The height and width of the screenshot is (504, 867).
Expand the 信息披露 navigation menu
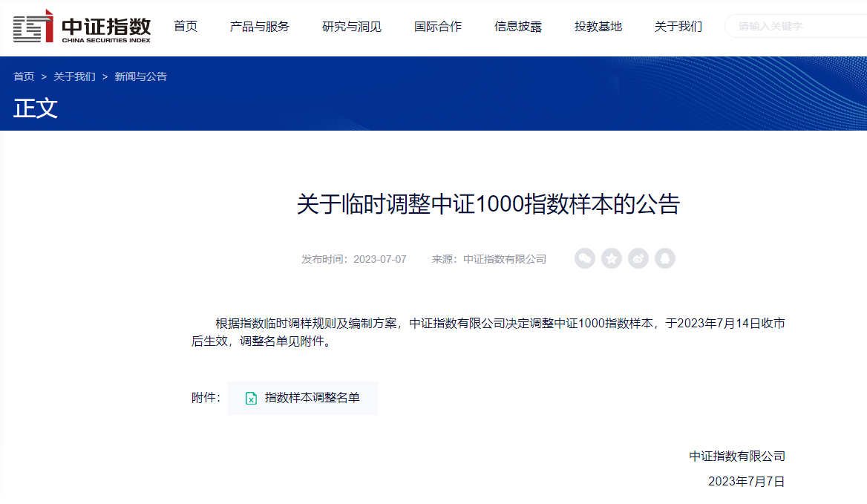(518, 27)
